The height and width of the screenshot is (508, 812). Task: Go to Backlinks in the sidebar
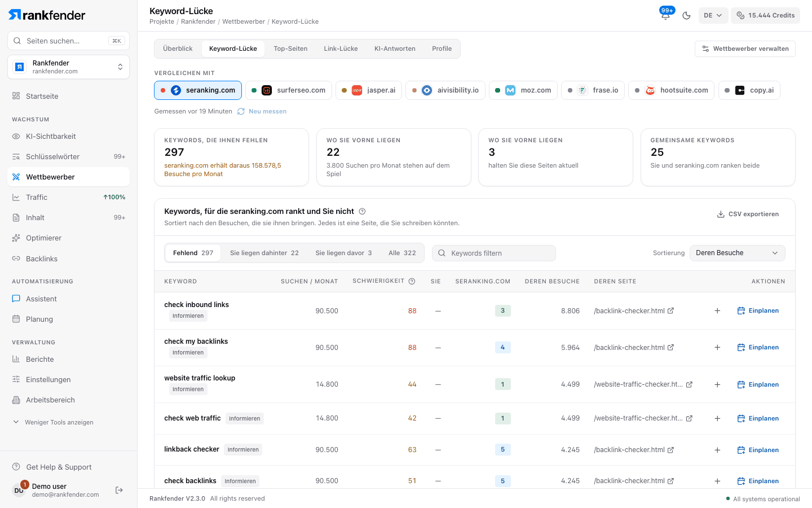[x=68, y=259]
